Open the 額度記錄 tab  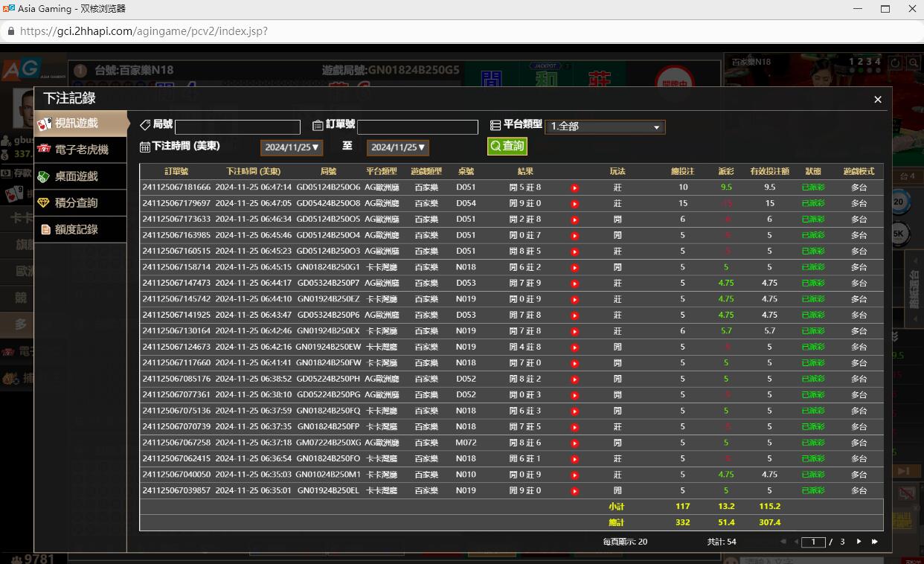(x=77, y=230)
